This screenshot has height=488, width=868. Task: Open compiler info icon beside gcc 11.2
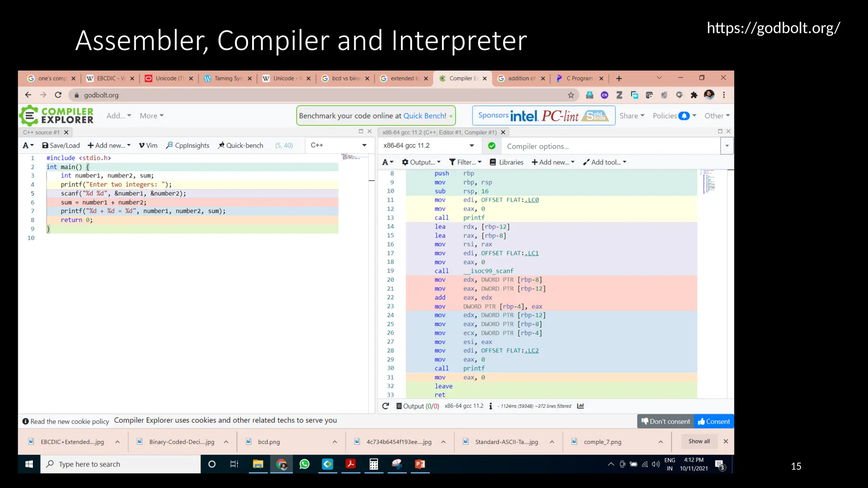(490, 406)
